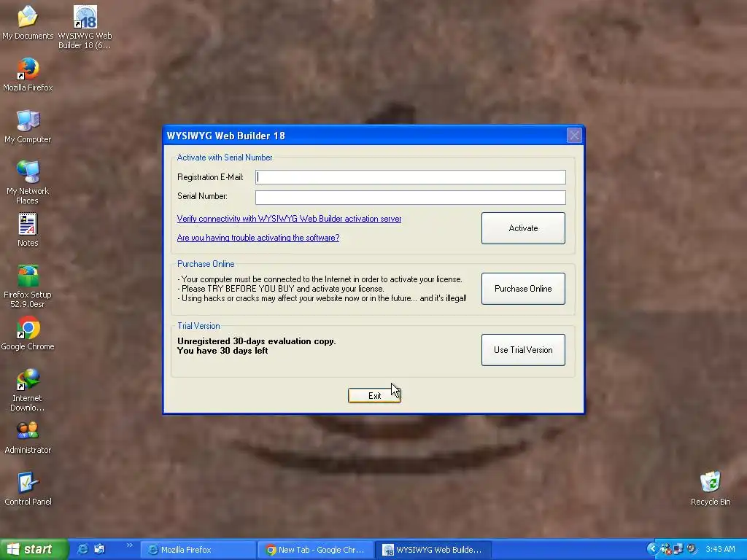
Task: Click the 'You have 30 days left' text
Action: tap(222, 351)
